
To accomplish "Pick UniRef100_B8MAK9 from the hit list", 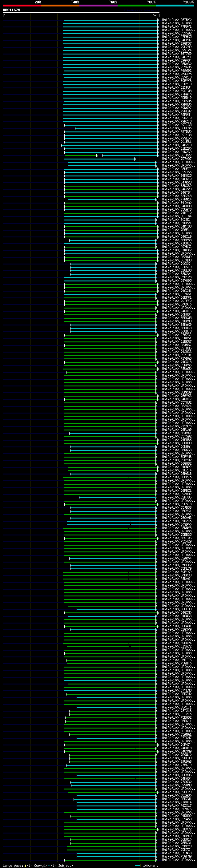I will [x=176, y=325].
